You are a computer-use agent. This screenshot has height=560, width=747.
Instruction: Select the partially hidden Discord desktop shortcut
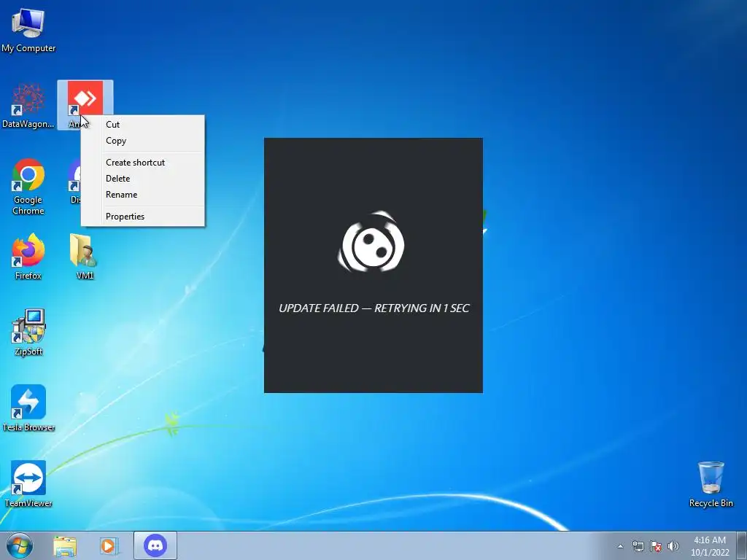click(x=74, y=181)
